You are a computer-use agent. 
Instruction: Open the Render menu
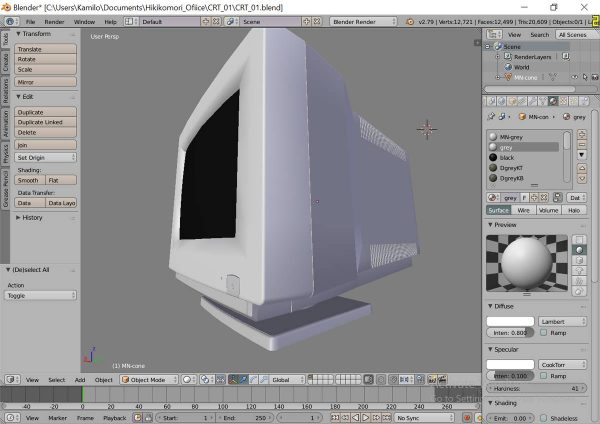pos(54,20)
